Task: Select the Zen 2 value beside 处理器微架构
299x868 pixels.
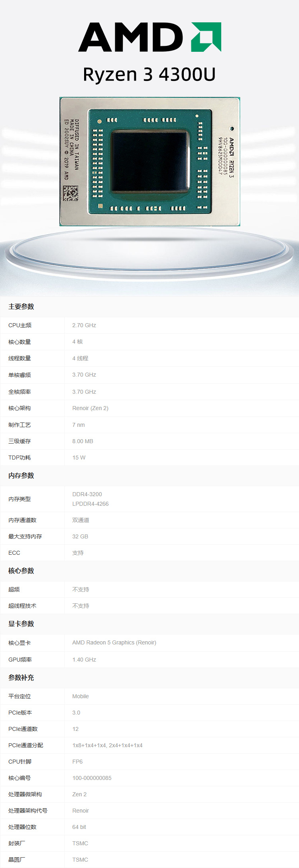Action: point(79,794)
